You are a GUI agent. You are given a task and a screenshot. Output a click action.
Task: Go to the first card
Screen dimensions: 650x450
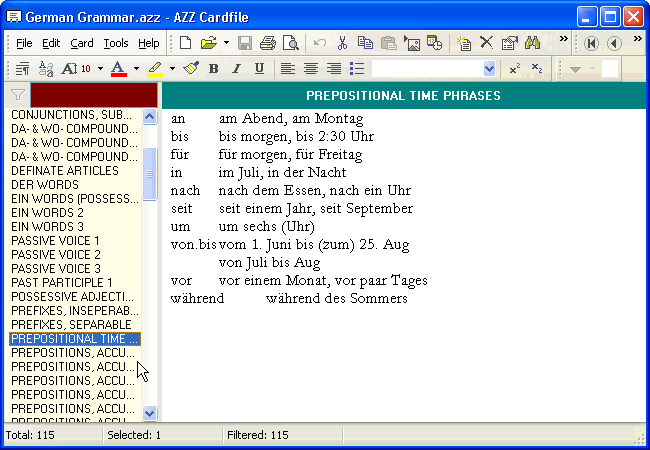click(x=591, y=43)
